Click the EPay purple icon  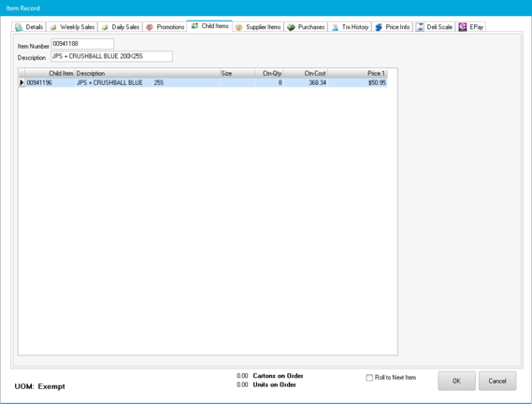point(463,27)
